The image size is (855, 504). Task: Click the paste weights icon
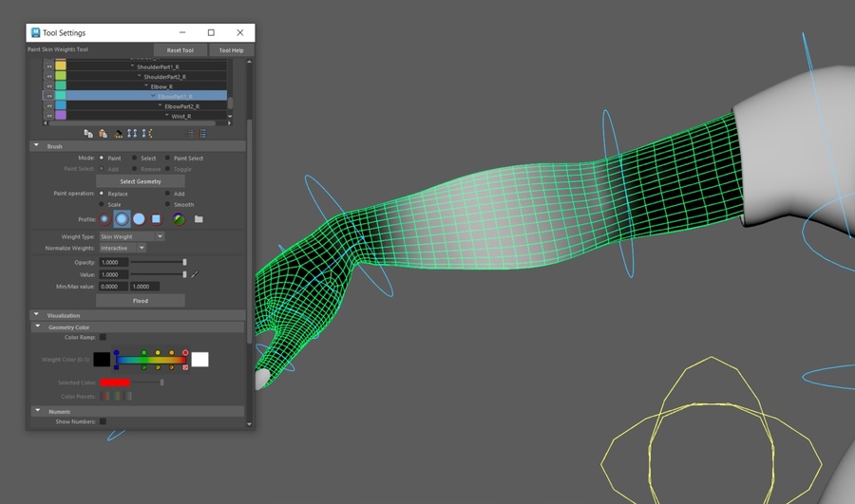pos(103,134)
